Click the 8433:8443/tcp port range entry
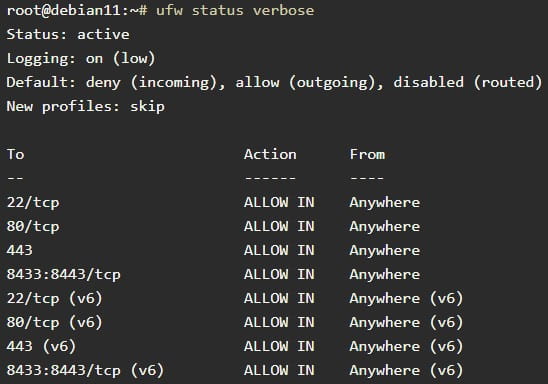 (64, 274)
